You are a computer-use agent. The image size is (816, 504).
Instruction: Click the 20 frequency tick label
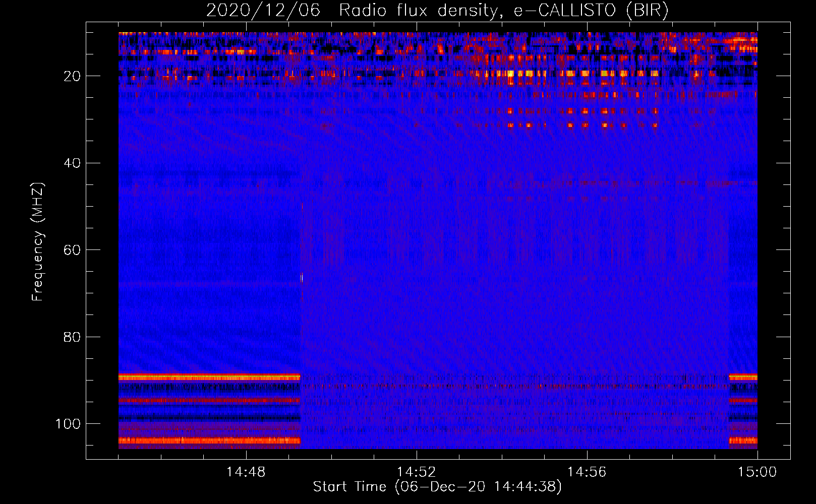(73, 76)
